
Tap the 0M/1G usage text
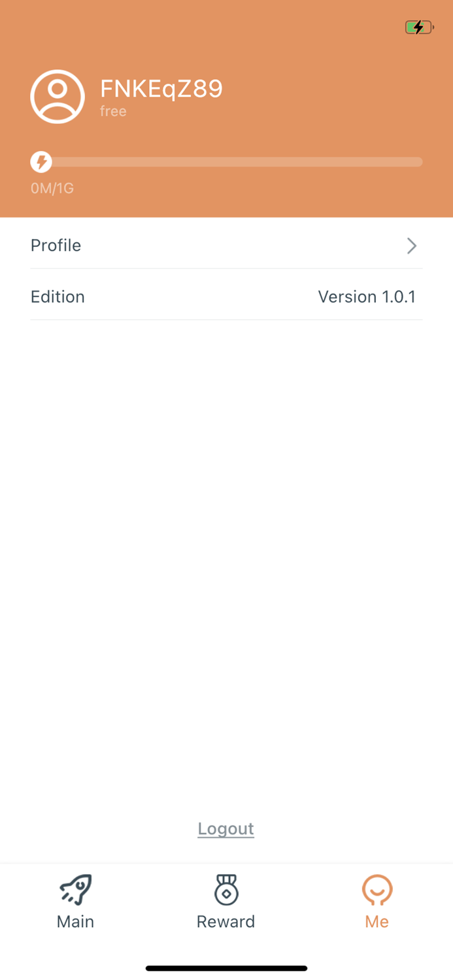[x=52, y=189]
